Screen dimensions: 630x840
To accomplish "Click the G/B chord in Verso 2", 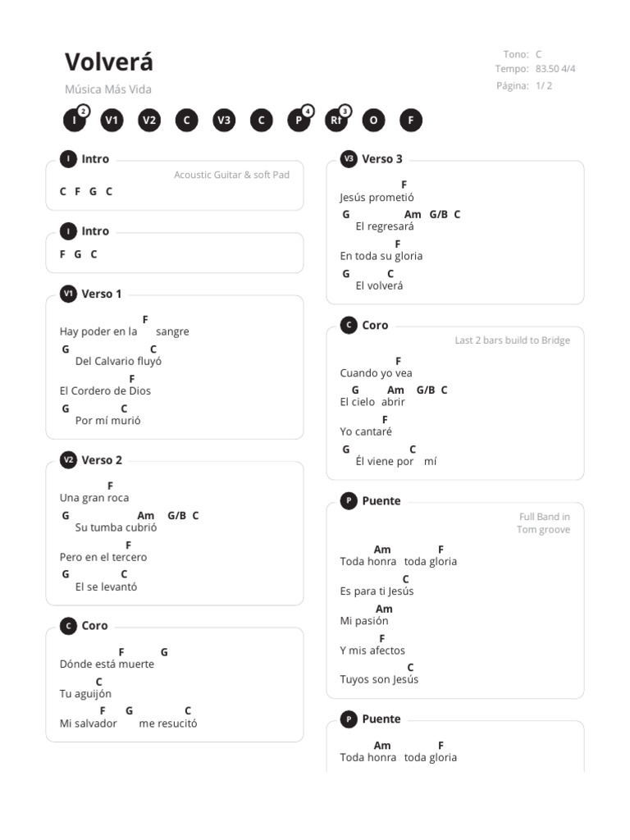I will [177, 515].
